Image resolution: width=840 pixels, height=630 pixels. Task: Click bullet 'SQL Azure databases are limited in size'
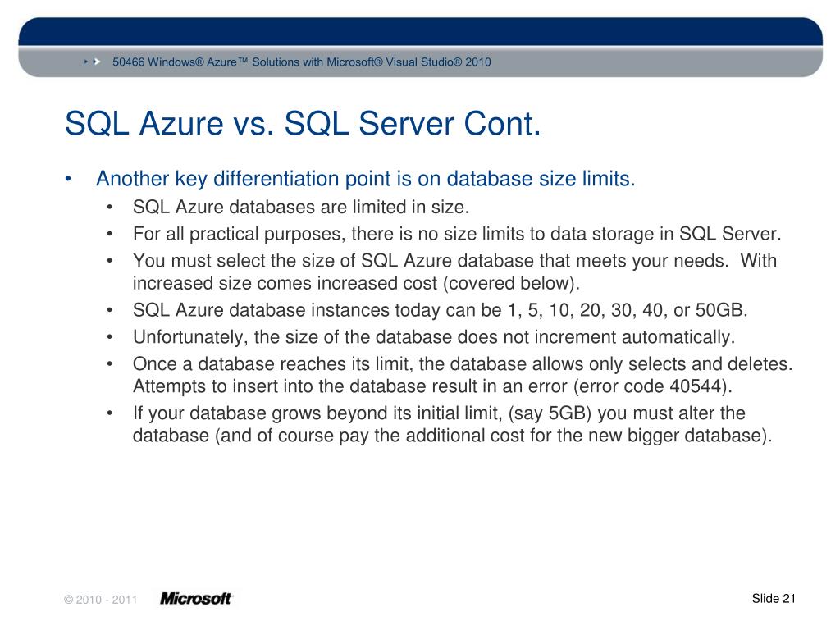[301, 208]
